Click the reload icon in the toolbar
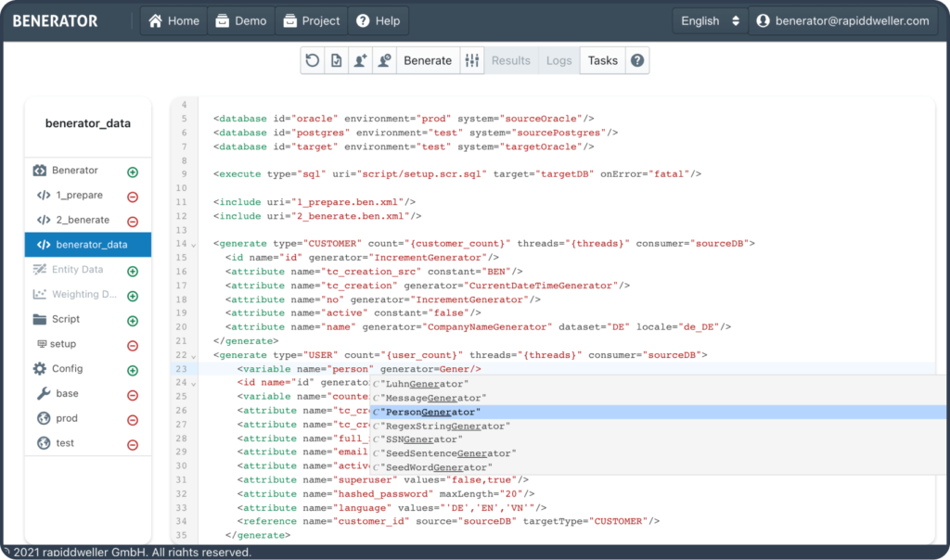 click(313, 60)
